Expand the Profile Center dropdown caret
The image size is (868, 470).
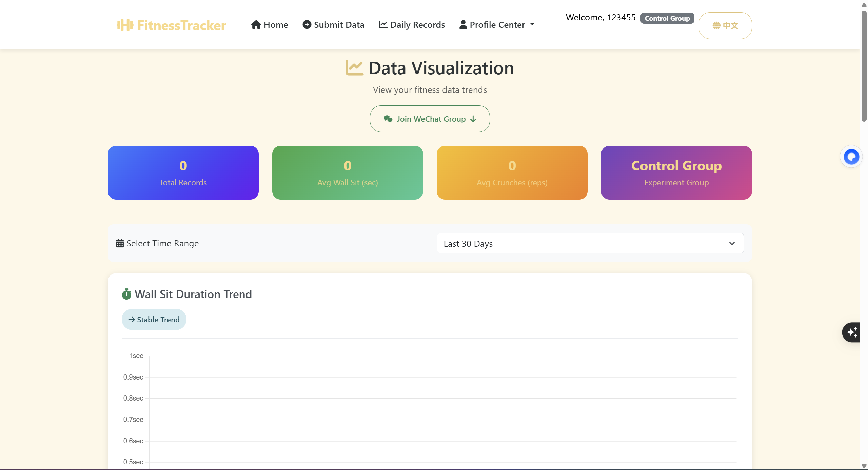[532, 24]
